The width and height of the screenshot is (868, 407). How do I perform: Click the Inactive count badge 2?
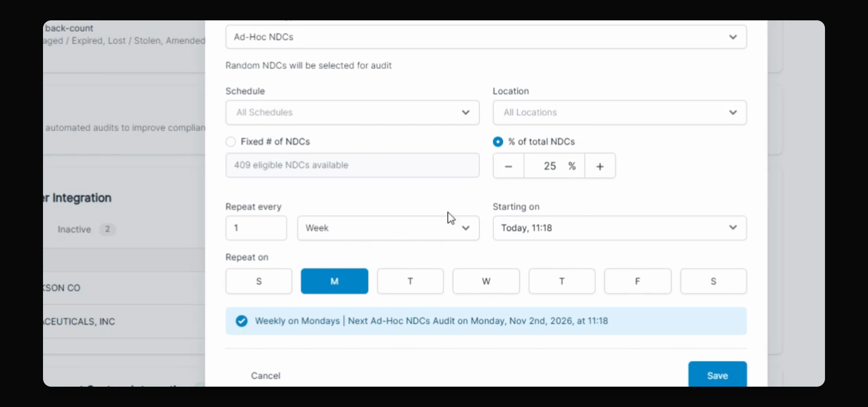[108, 229]
